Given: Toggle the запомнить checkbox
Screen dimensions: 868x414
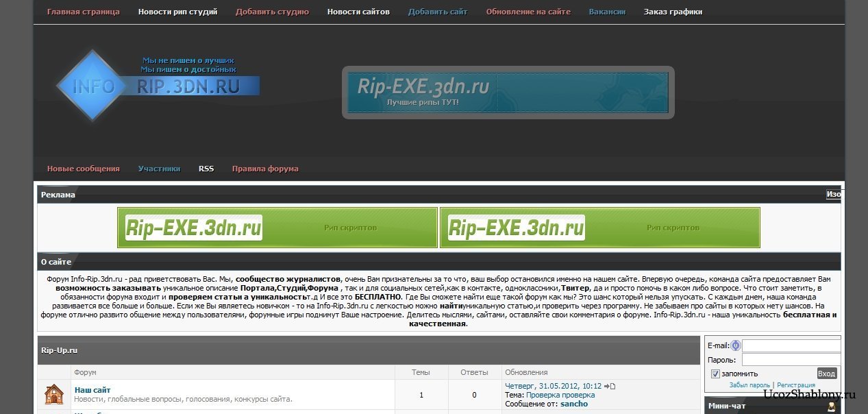Looking at the screenshot, I should pos(715,374).
